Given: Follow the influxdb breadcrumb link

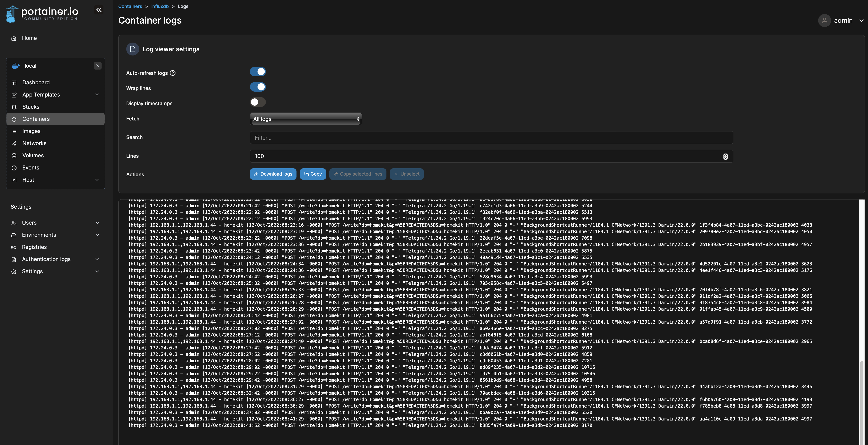Looking at the screenshot, I should [160, 6].
